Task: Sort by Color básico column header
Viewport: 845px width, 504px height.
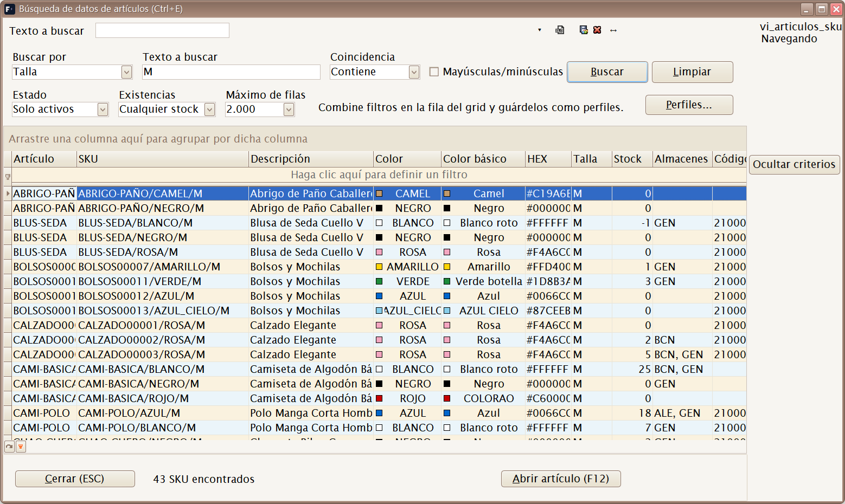Action: 483,159
